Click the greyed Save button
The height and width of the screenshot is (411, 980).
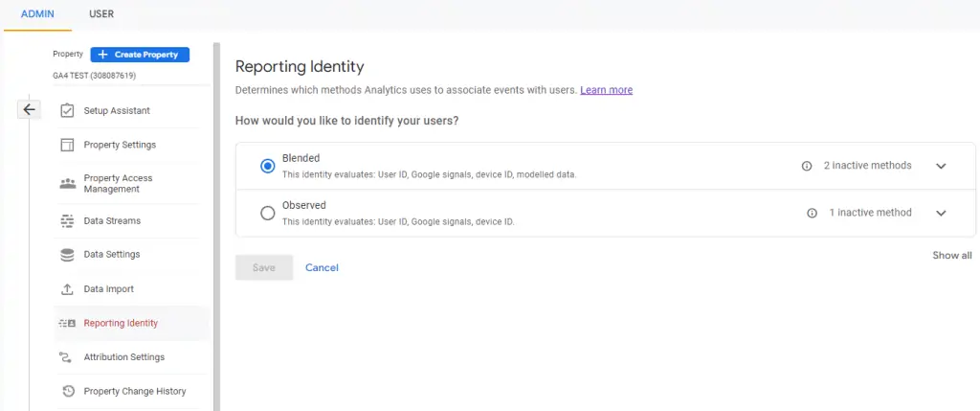[x=264, y=267]
